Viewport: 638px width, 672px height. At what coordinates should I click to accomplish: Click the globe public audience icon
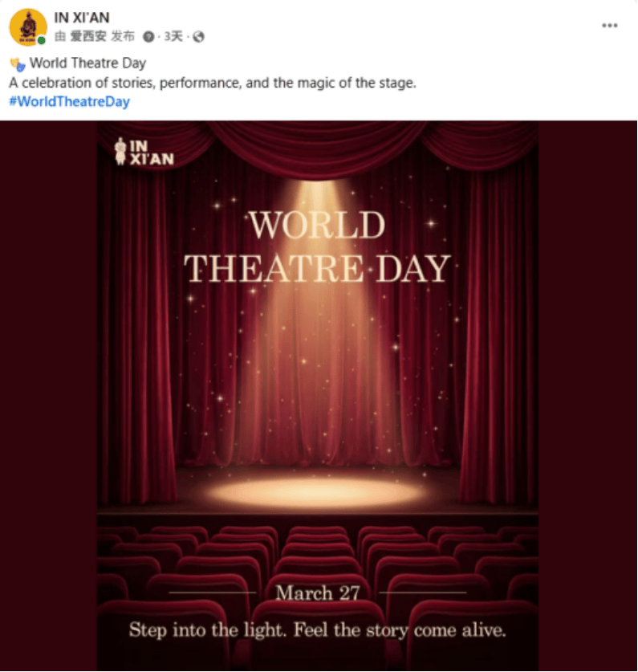(199, 36)
